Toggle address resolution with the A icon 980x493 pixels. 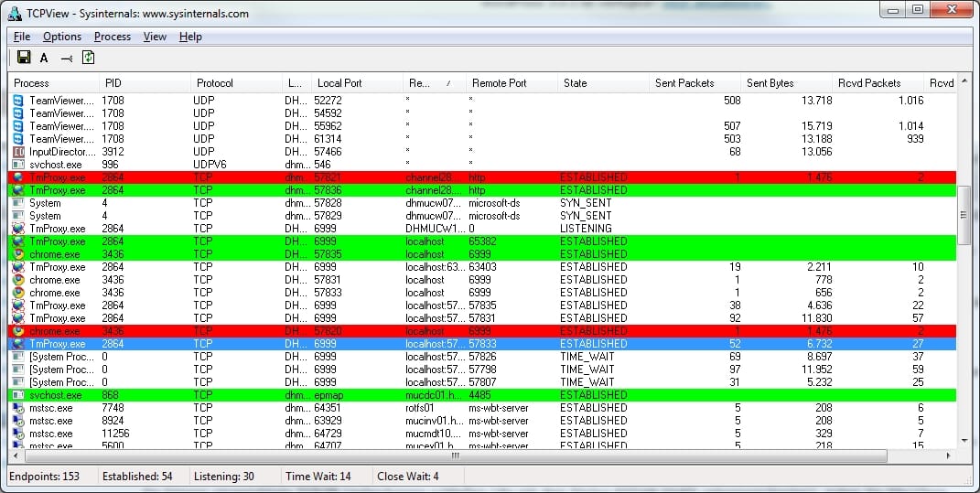click(x=44, y=59)
